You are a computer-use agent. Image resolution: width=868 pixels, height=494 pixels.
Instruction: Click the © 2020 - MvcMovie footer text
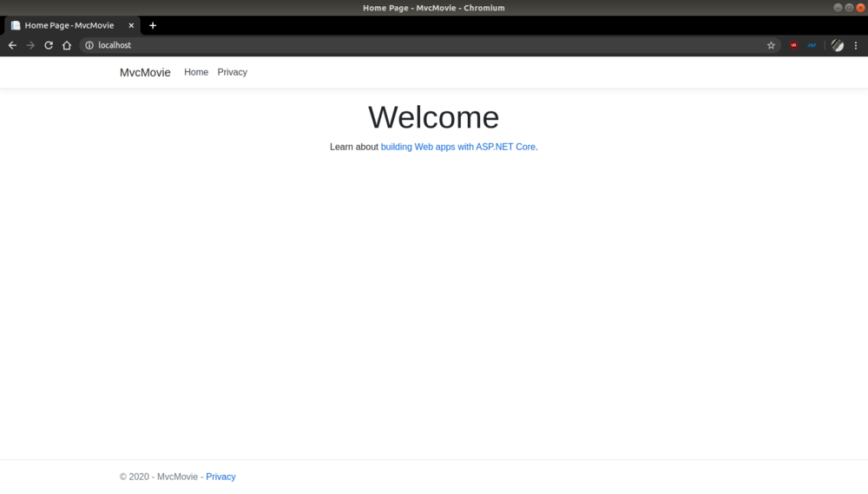pyautogui.click(x=158, y=477)
